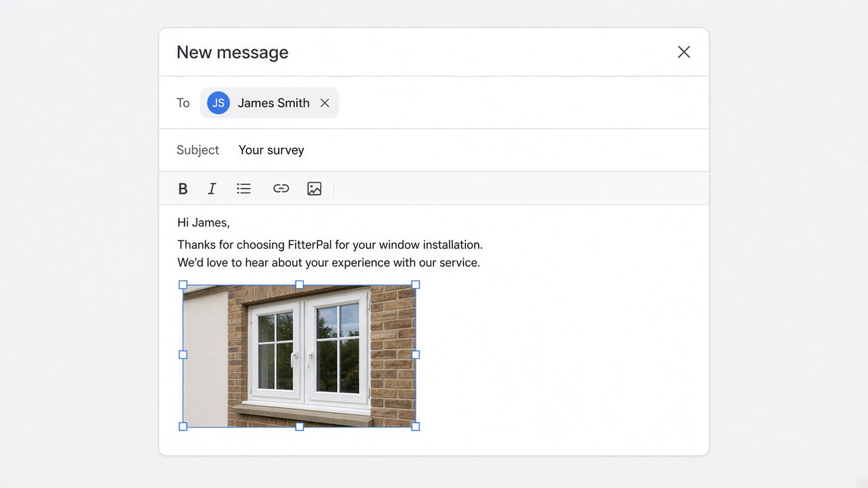This screenshot has width=868, height=488.
Task: Click the bottom-right image resize handle
Action: click(x=416, y=426)
